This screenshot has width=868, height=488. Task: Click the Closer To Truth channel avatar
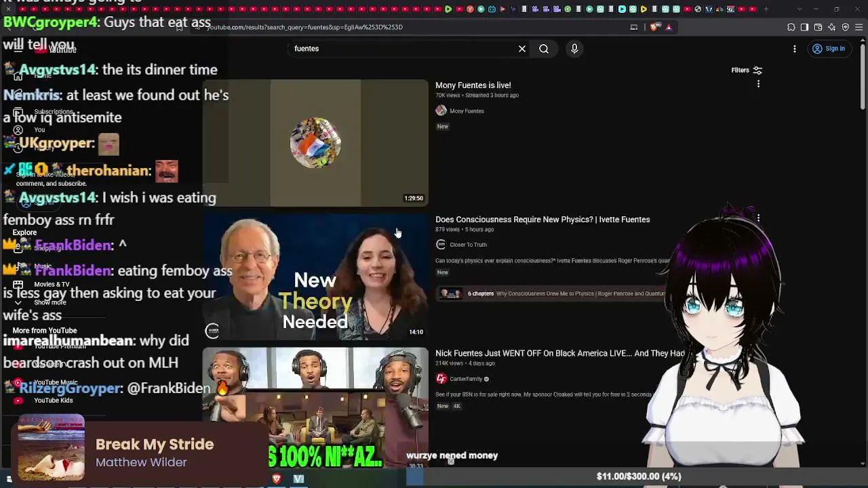441,245
